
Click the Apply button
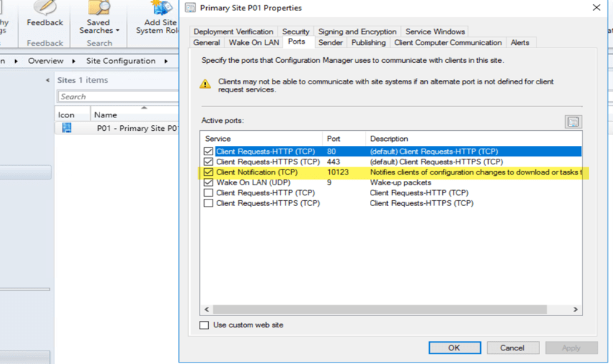[571, 348]
